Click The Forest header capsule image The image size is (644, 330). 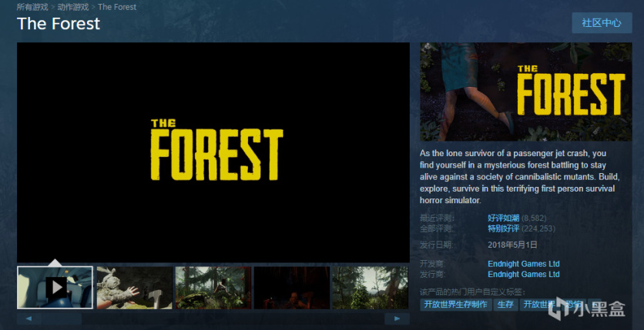pos(525,92)
